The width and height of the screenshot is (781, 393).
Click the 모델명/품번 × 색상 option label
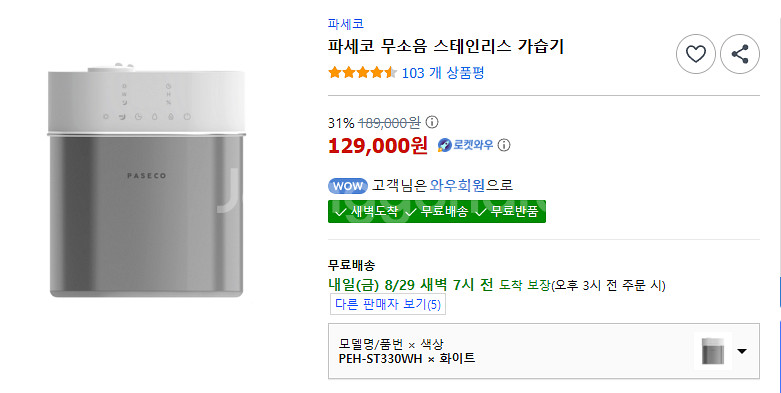[391, 344]
